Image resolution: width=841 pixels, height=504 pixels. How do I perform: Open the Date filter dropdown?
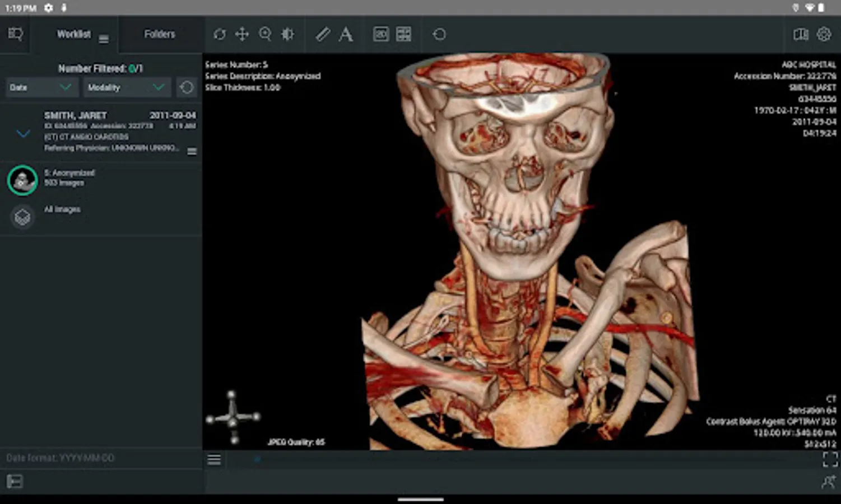click(40, 87)
